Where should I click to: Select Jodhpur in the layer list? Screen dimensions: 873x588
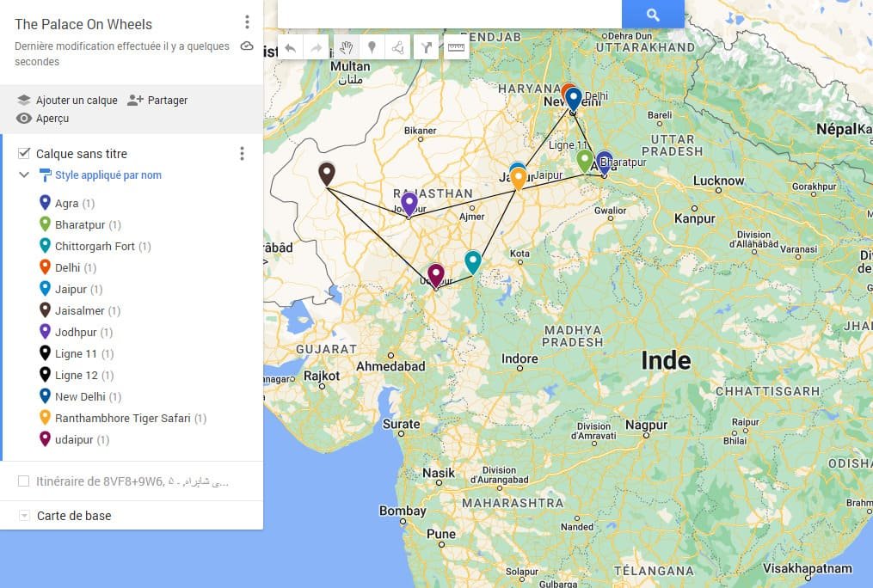(x=77, y=332)
